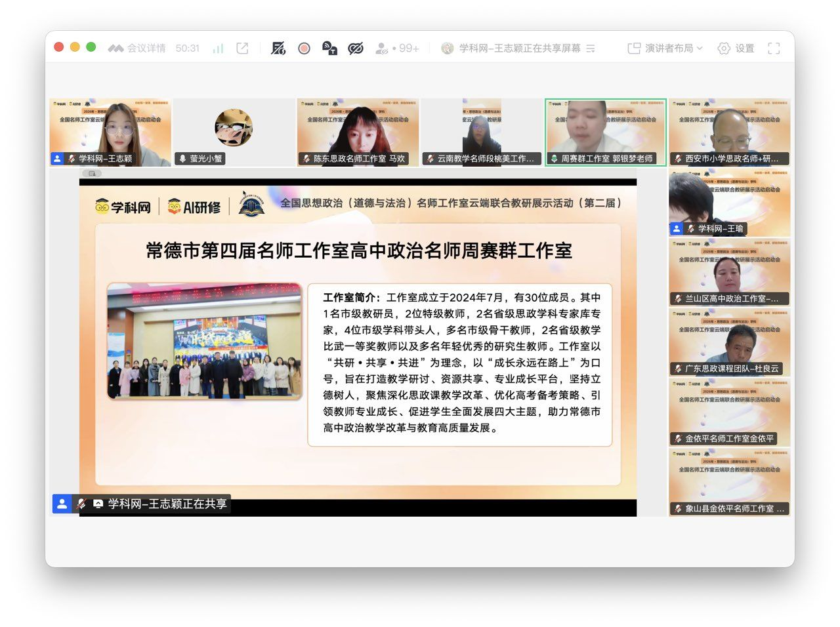The height and width of the screenshot is (627, 840).
Task: Select the 学科网–王志颖 video tile
Action: pos(110,132)
